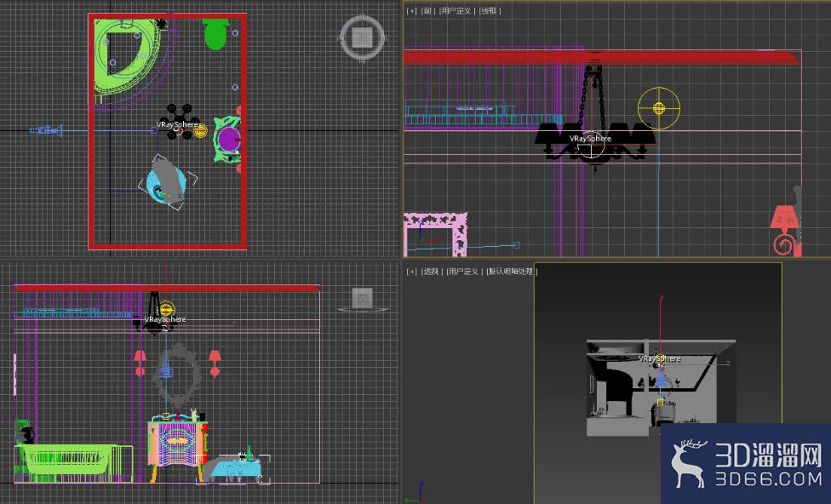Open the 线框 shading menu
This screenshot has width=831, height=504.
pyautogui.click(x=490, y=10)
